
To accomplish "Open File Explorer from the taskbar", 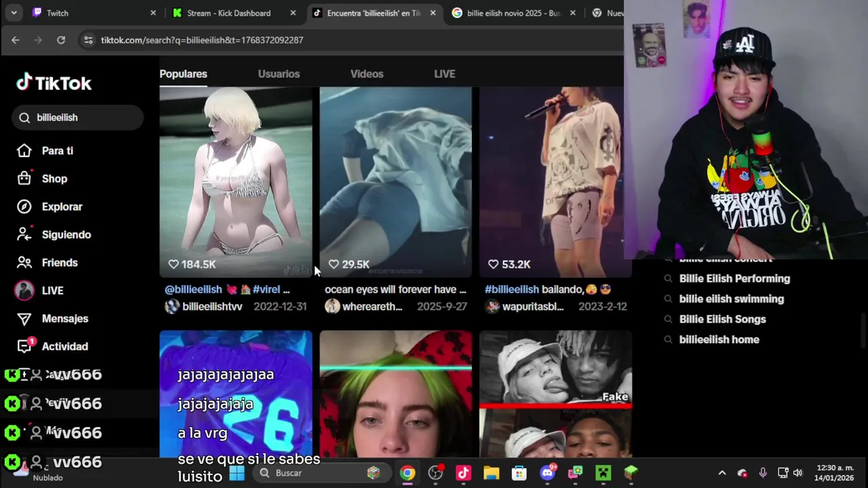I will tap(491, 473).
